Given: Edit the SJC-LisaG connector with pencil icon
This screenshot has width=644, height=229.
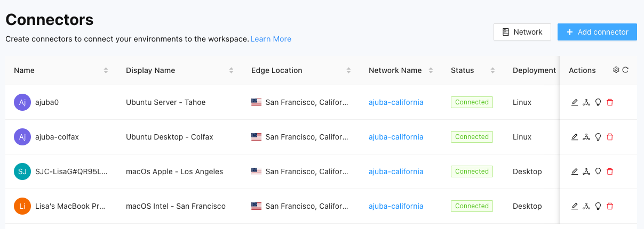Looking at the screenshot, I should [x=575, y=171].
